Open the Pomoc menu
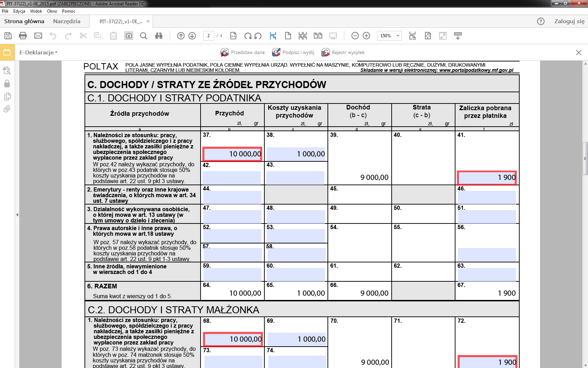The image size is (588, 368). pyautogui.click(x=69, y=11)
